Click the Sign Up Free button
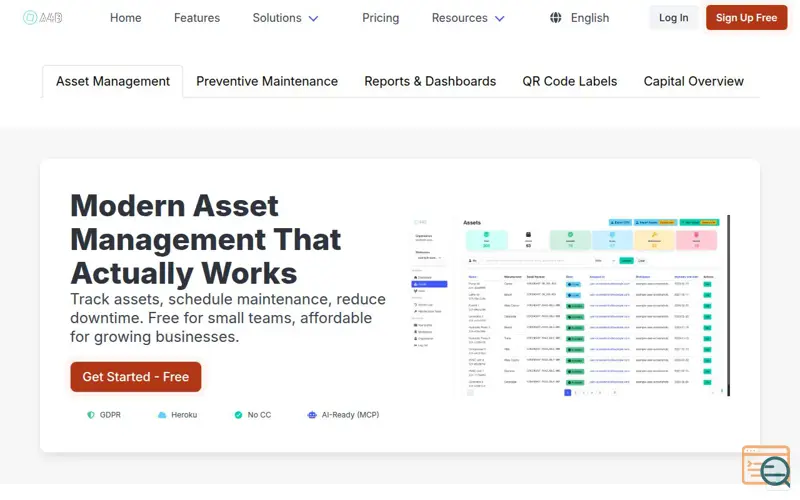Screen dimensions: 800x500 (746, 18)
